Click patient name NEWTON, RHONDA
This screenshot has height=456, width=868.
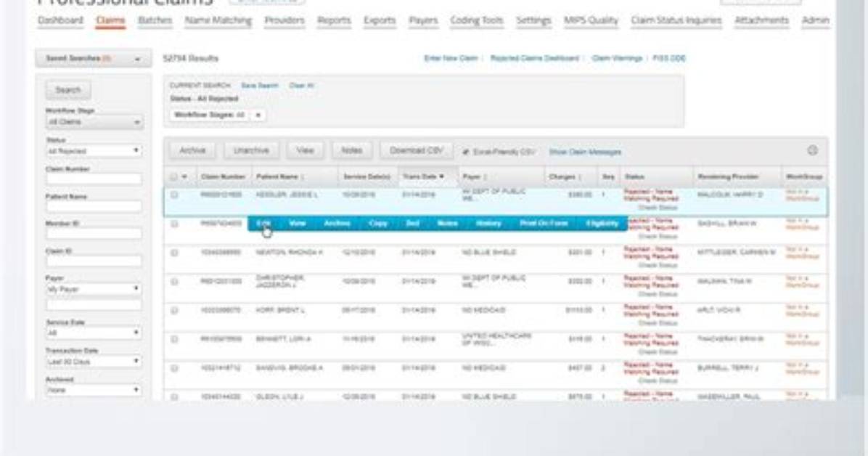[290, 253]
